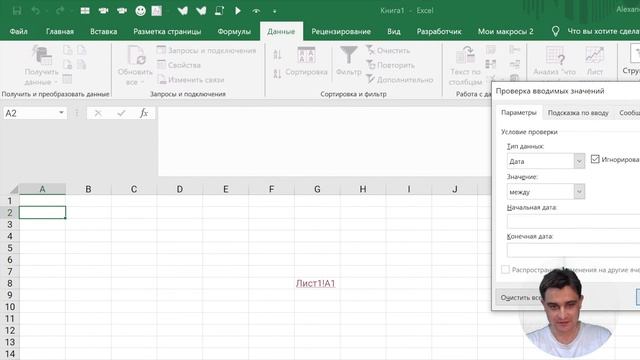
Task: Click the Обновить все button
Action: [135, 65]
